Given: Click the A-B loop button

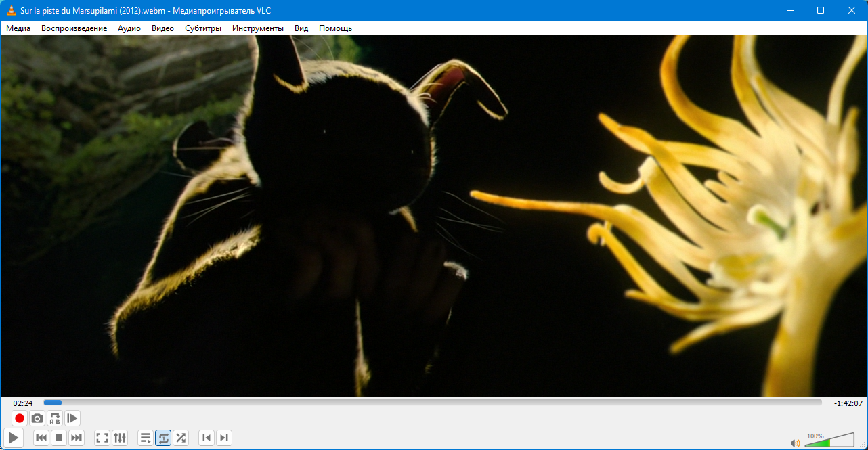Looking at the screenshot, I should pyautogui.click(x=55, y=418).
